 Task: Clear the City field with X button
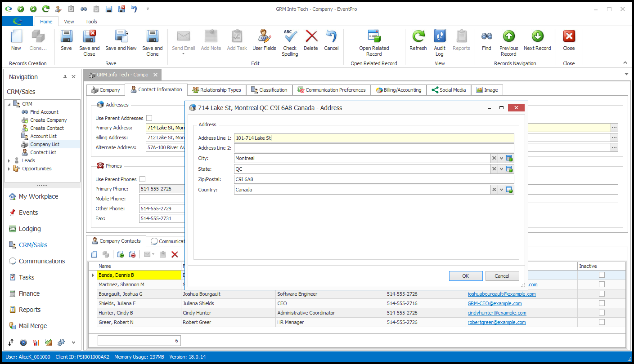click(x=494, y=158)
